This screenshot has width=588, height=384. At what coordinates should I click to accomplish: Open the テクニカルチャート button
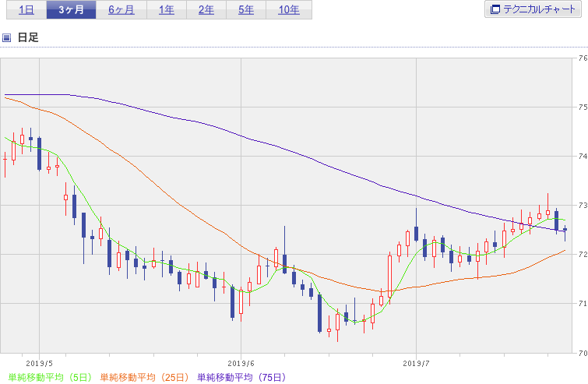tap(533, 9)
